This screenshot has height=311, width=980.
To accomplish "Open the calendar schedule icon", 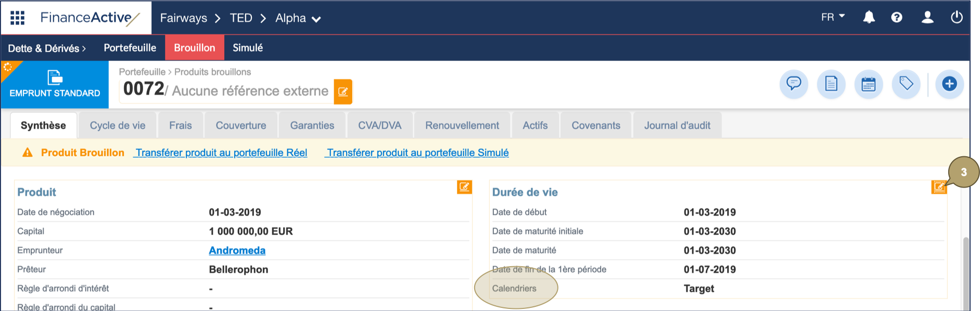I will click(869, 84).
